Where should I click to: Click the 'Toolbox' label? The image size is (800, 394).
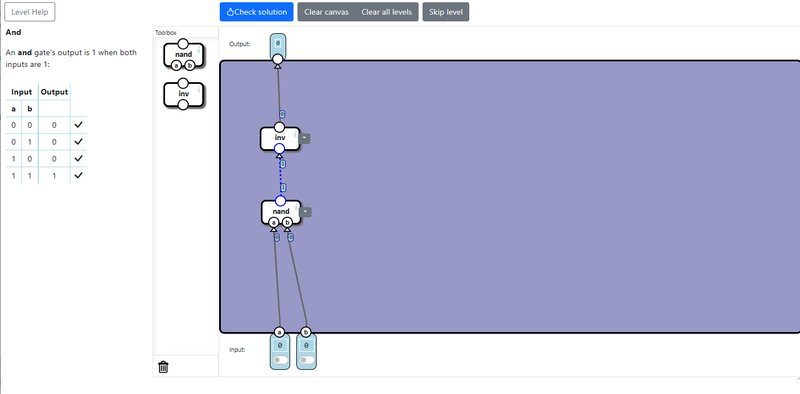165,32
